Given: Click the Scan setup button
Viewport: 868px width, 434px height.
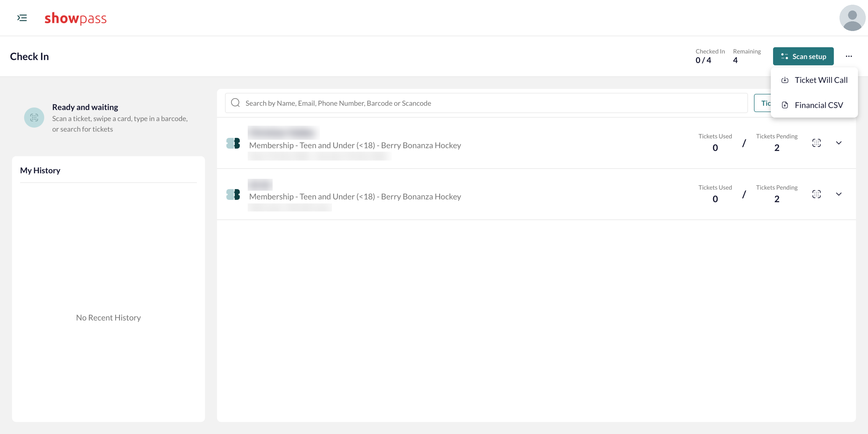Looking at the screenshot, I should pos(803,56).
